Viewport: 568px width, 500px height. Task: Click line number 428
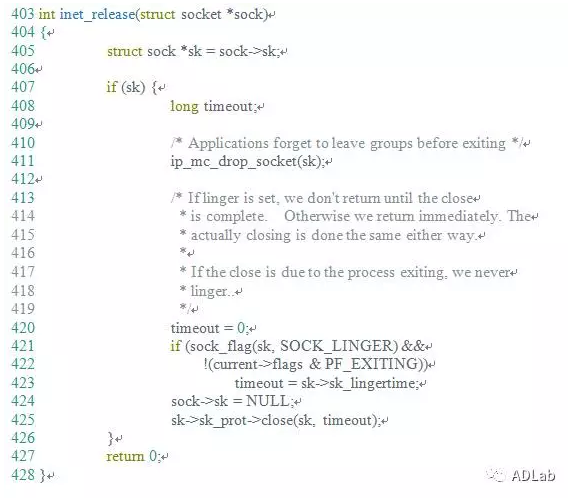[22, 475]
